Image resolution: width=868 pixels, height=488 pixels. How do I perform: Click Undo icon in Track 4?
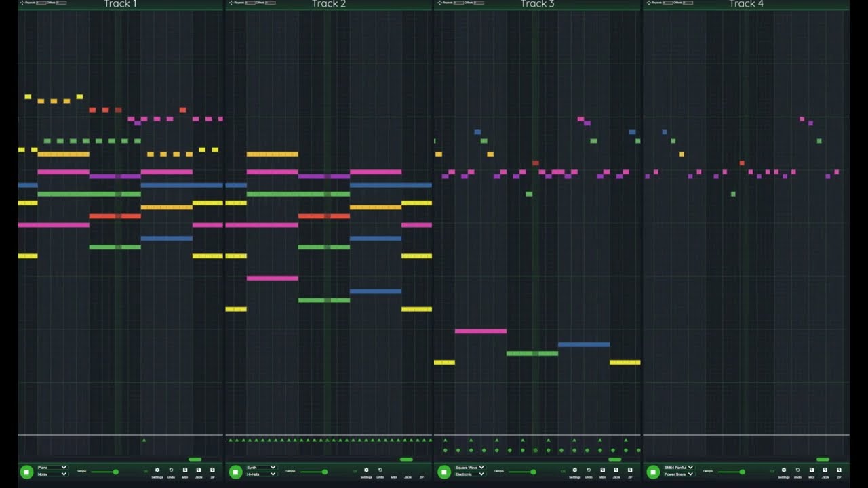point(797,470)
